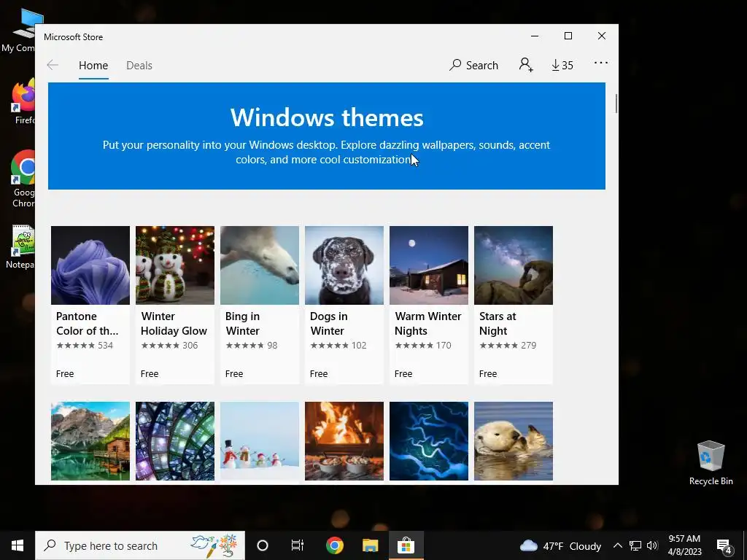Screen dimensions: 747x560
Task: Click the 170 rating under Warm Winter Nights
Action: [x=423, y=345]
